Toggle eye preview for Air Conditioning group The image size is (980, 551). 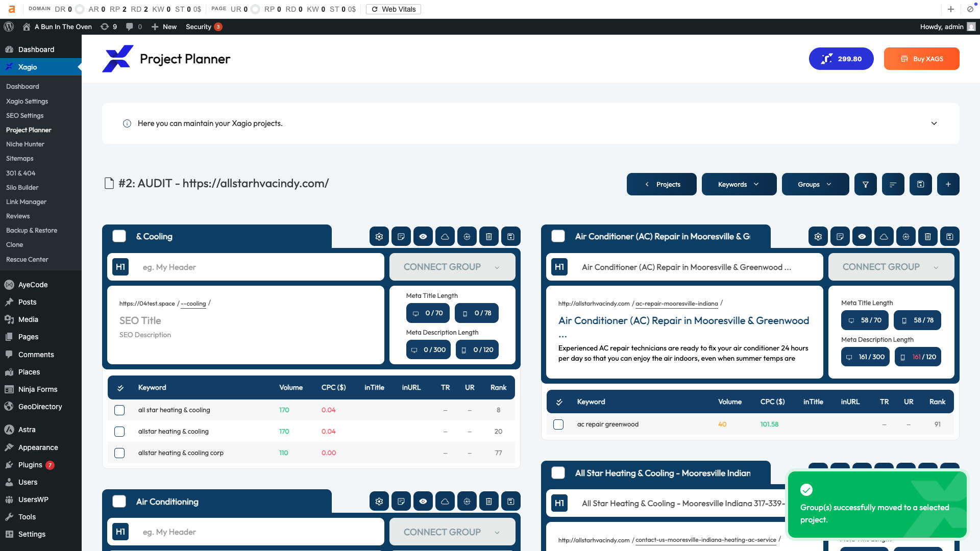[x=423, y=502]
